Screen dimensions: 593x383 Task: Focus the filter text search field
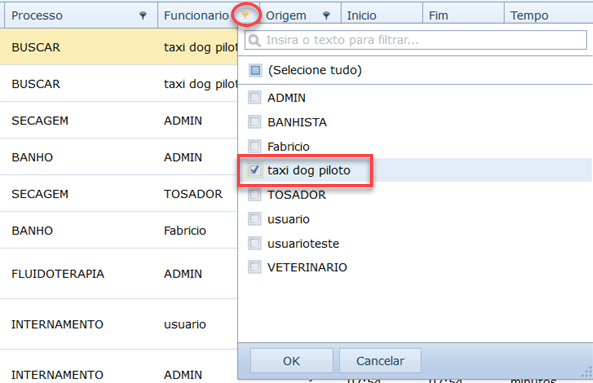tap(416, 40)
